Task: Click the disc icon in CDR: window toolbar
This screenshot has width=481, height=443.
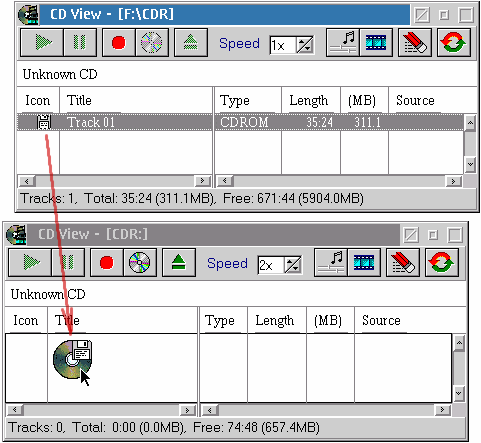Action: (x=140, y=263)
